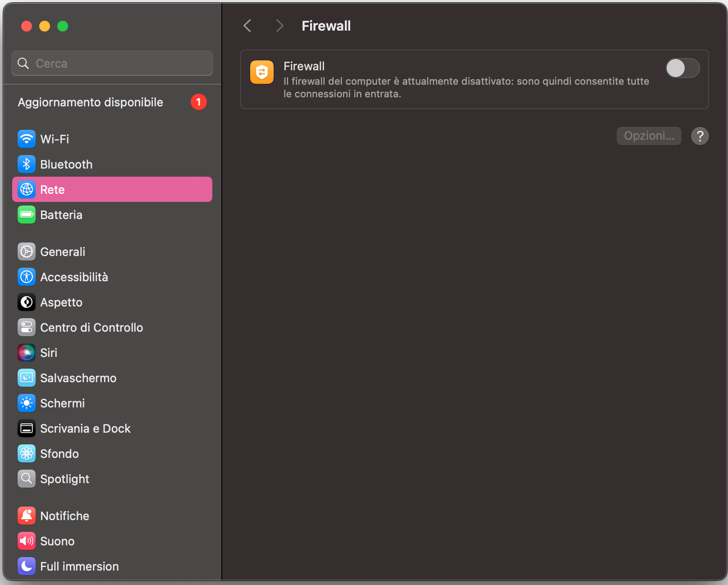This screenshot has width=728, height=585.
Task: Click the Suono speaker icon
Action: click(27, 541)
